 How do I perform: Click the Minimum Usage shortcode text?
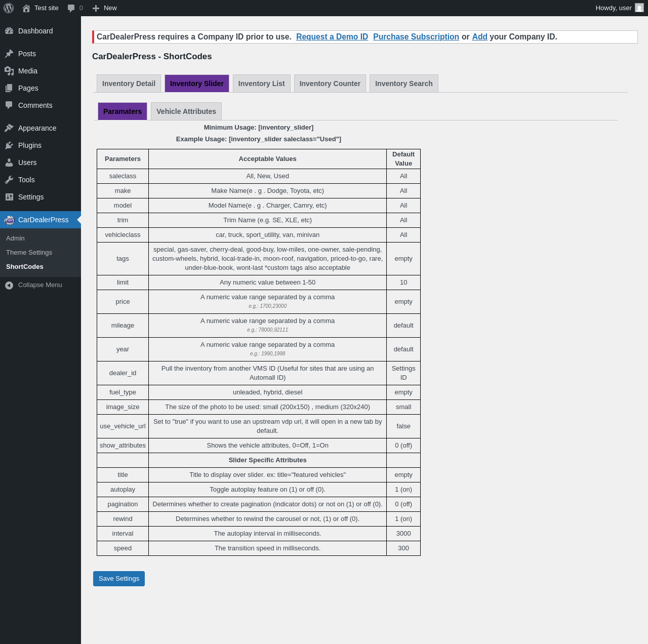click(x=259, y=128)
